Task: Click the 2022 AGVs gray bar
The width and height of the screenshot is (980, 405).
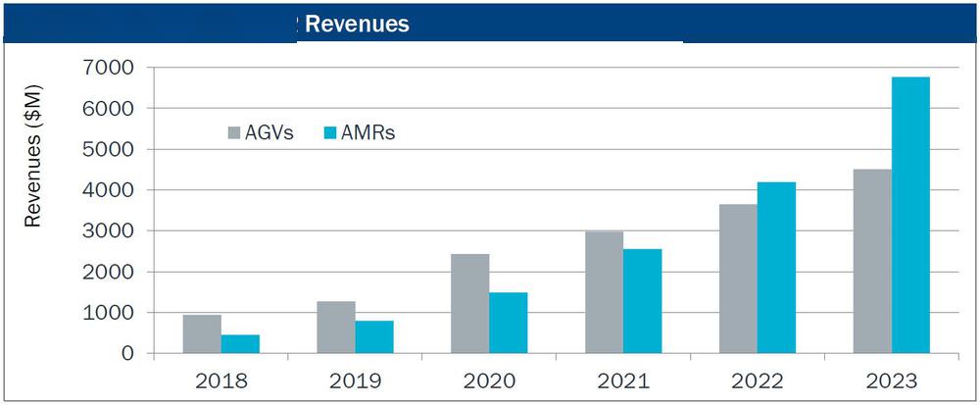Action: coord(738,278)
